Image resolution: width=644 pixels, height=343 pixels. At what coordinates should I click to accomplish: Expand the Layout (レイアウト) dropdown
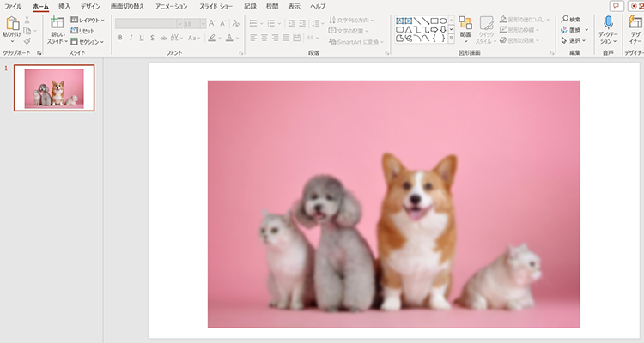(86, 19)
